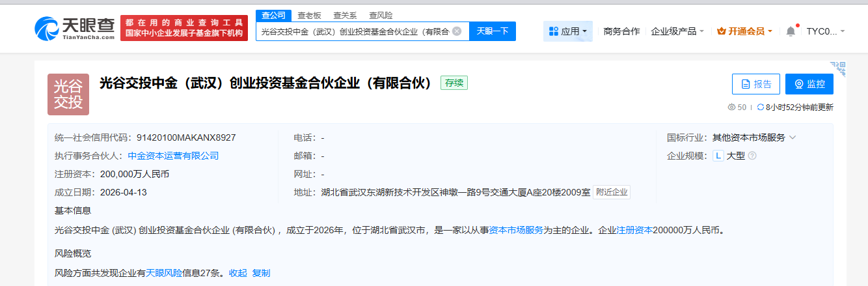Image resolution: width=868 pixels, height=286 pixels.
Task: Clear the search box with the X icon
Action: 457,31
